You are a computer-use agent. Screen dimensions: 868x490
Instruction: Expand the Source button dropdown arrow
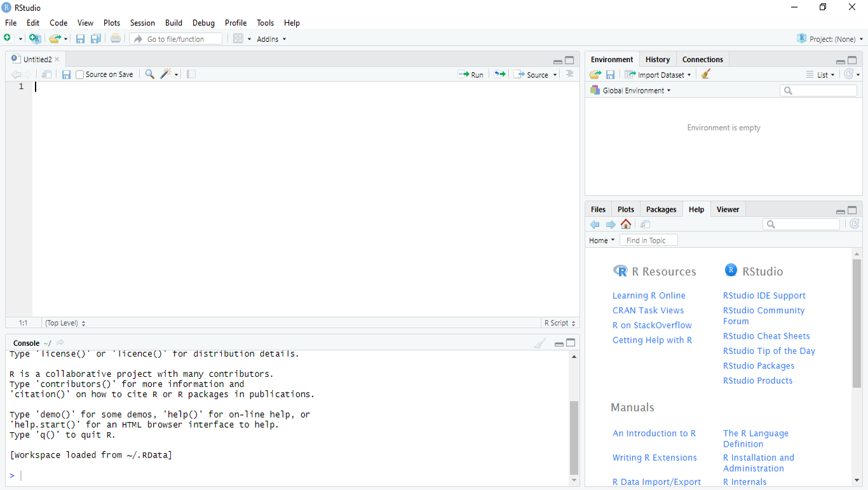[x=555, y=75]
